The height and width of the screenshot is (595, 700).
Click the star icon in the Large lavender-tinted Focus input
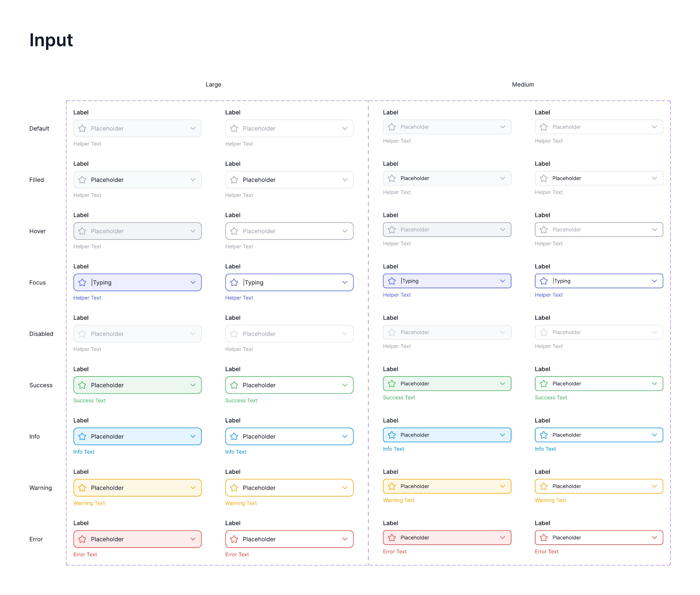82,282
